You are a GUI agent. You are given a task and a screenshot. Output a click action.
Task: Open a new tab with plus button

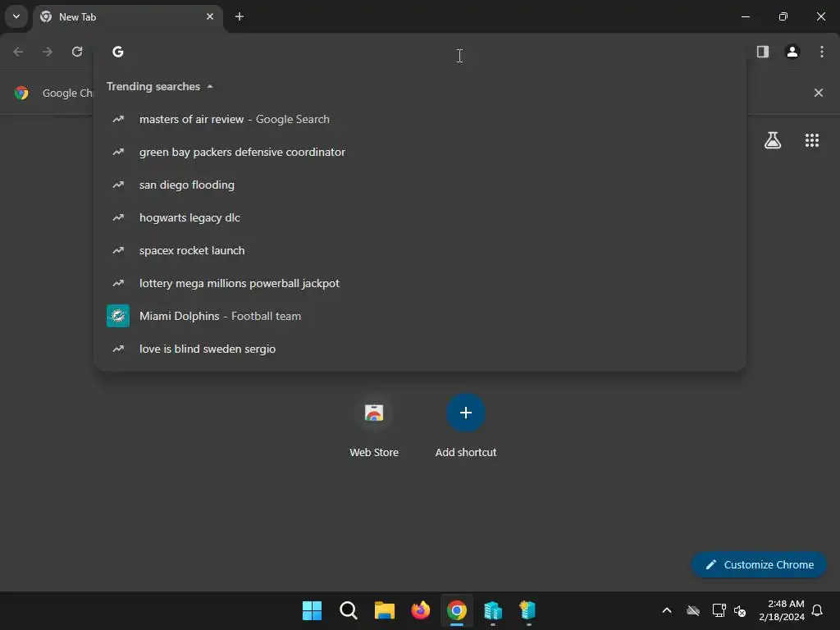point(240,16)
